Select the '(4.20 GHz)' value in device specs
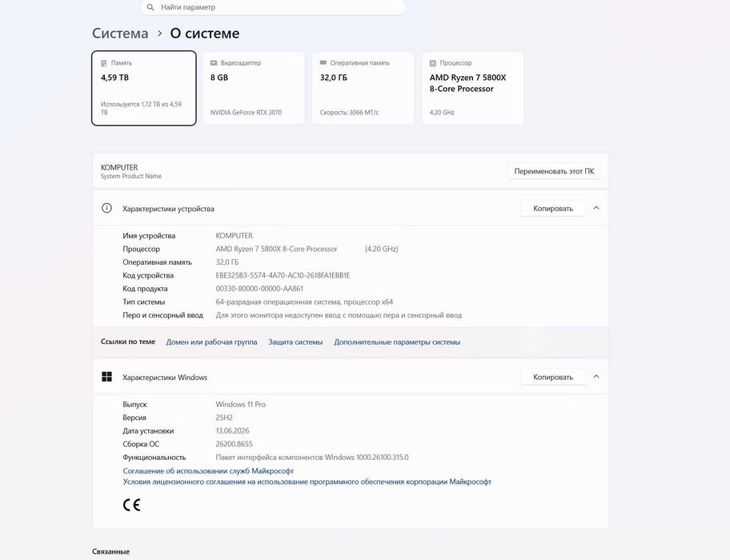This screenshot has width=730, height=560. click(x=382, y=249)
